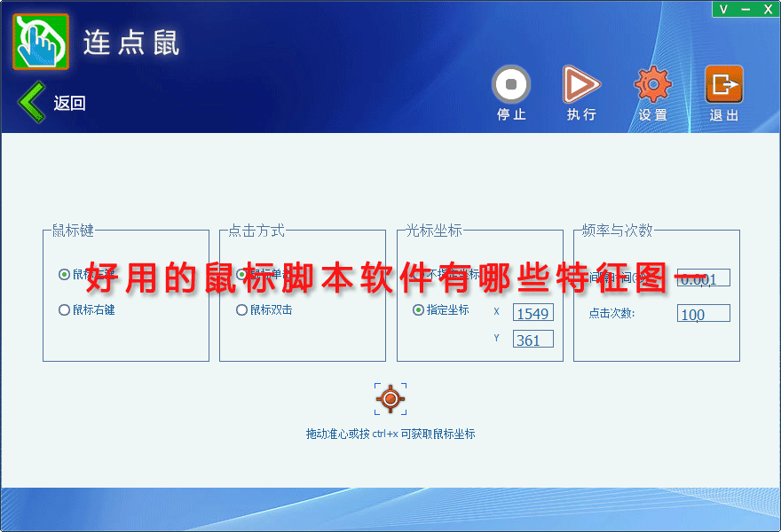
Task: Click the 拖动准心或按 ctrl+x hint text
Action: pyautogui.click(x=390, y=434)
